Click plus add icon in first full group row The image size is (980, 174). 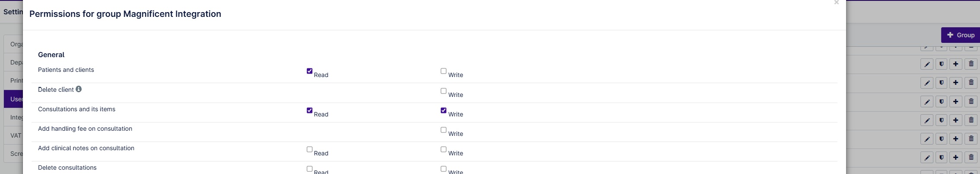tap(956, 64)
